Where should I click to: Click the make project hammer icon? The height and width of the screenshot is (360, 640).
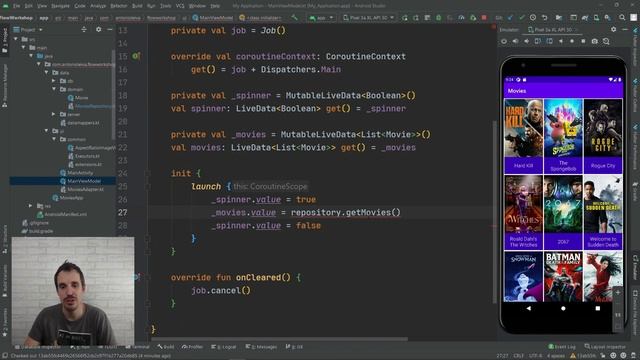(294, 18)
